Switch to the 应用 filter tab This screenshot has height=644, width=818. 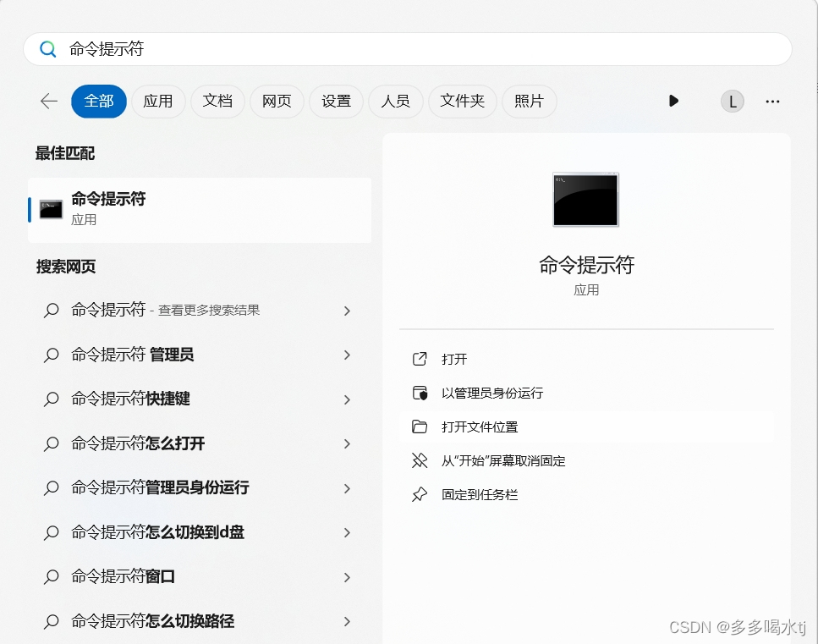158,102
